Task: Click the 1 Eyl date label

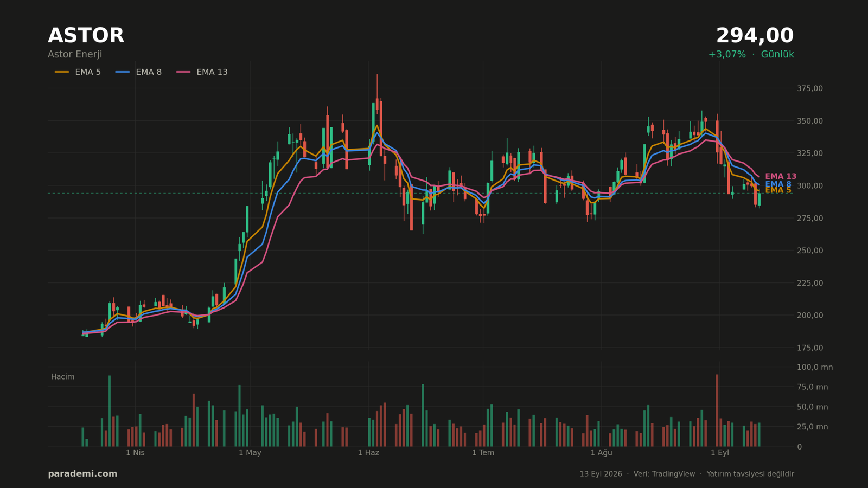Action: tap(720, 453)
